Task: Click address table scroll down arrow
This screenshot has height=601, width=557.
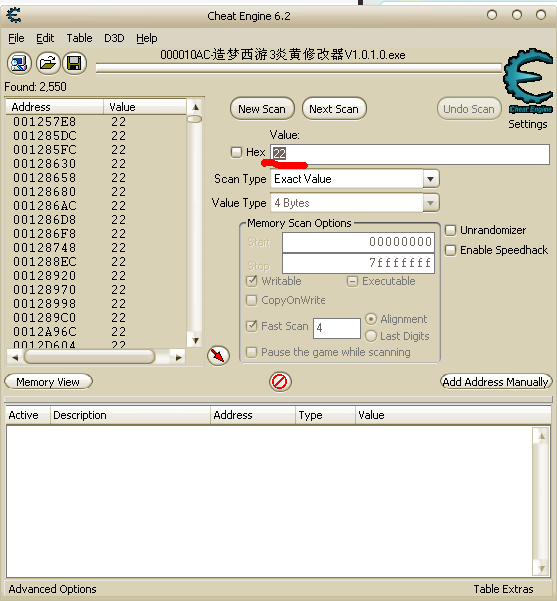Action: point(541,568)
